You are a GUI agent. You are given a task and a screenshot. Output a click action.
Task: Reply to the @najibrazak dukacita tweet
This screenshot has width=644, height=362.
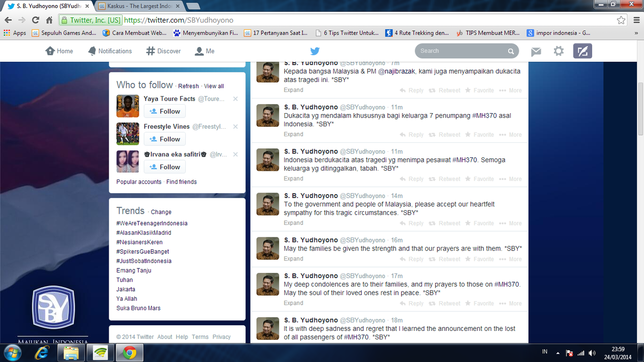[x=412, y=90]
